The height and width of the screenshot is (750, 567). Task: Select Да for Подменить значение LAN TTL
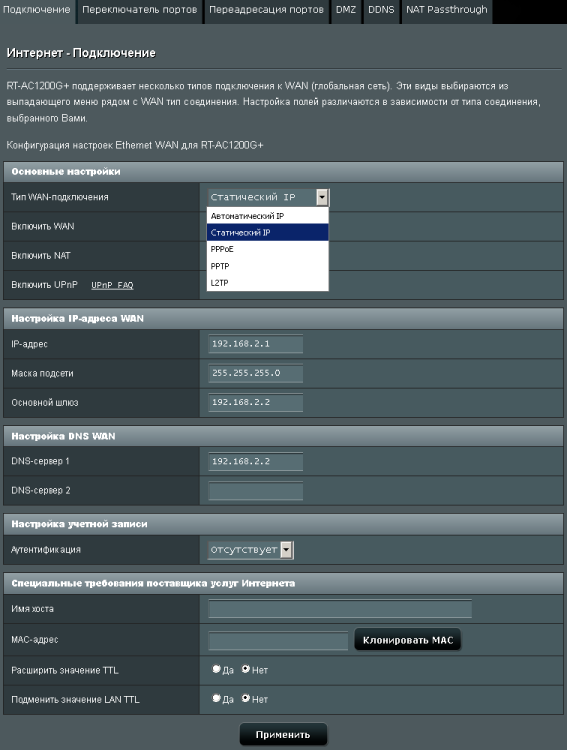tap(217, 698)
